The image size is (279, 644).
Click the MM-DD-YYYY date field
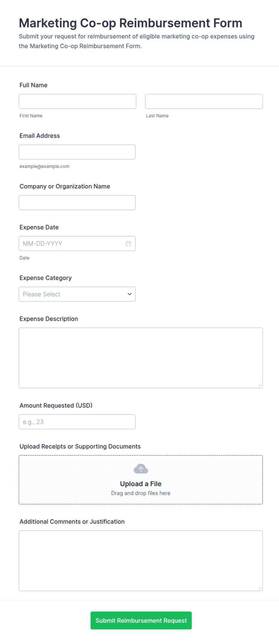[x=77, y=243]
